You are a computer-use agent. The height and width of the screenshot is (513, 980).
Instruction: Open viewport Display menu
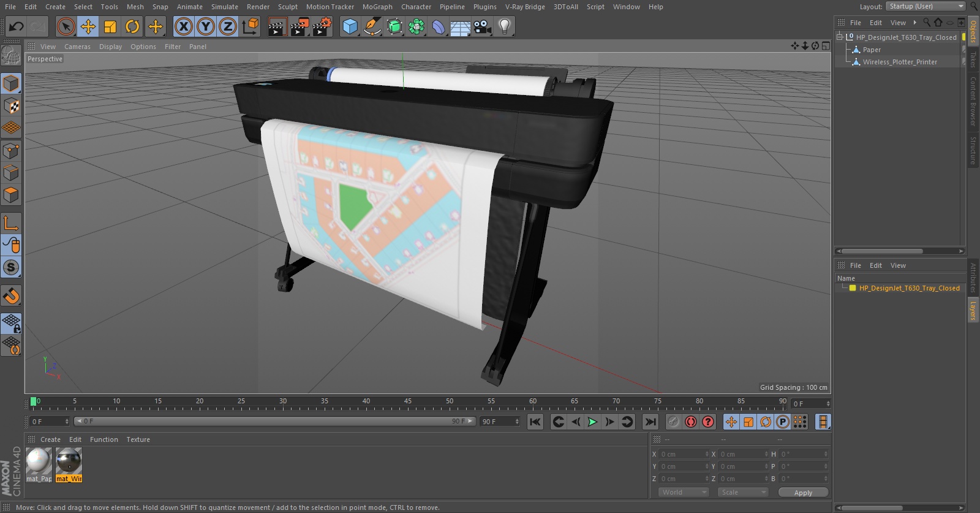tap(110, 47)
